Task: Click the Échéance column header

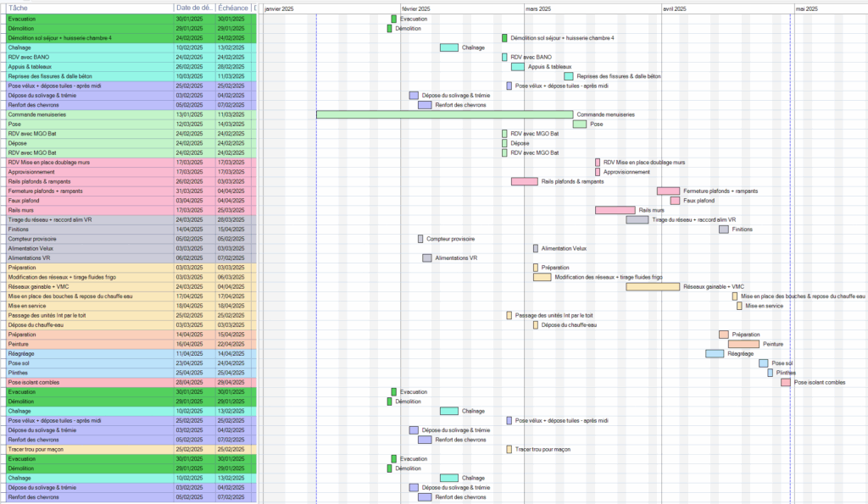Action: [x=233, y=8]
